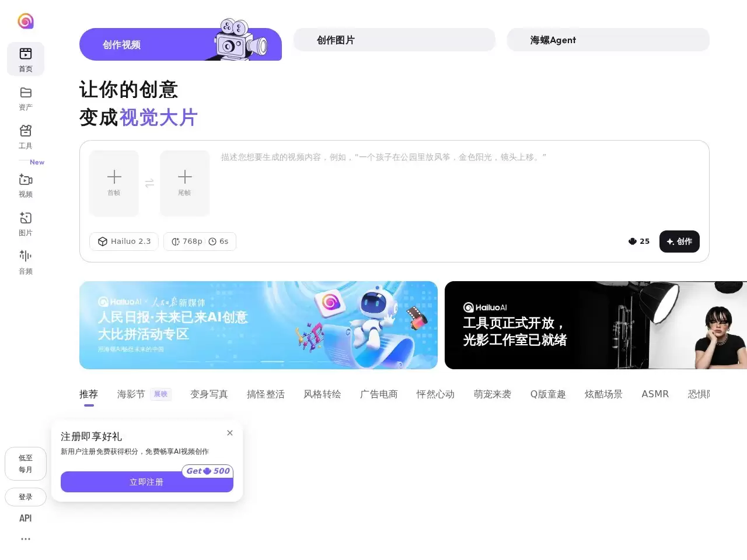
Task: Select the 创作视频 create video tab
Action: pyautogui.click(x=180, y=44)
